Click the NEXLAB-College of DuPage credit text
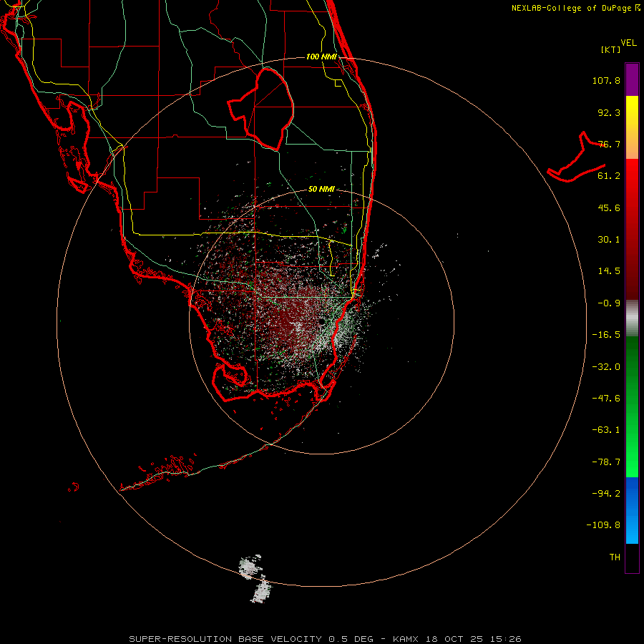The height and width of the screenshot is (644, 644). click(x=571, y=8)
